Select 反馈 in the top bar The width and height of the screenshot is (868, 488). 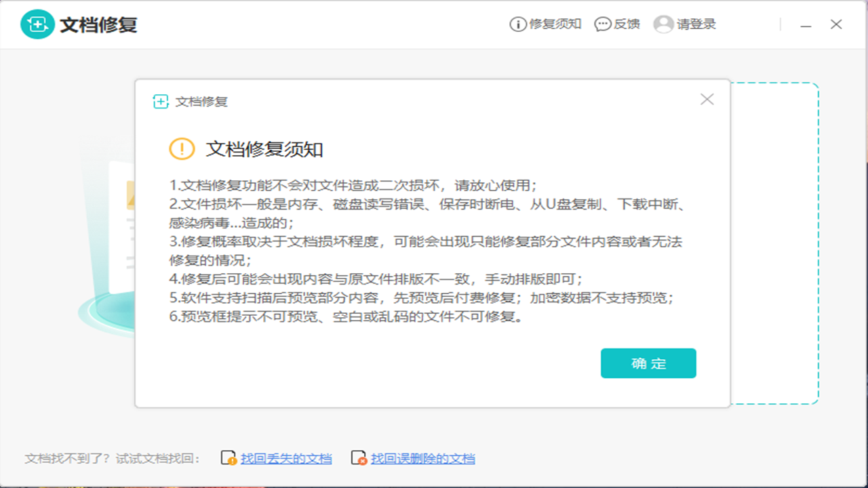tap(625, 24)
